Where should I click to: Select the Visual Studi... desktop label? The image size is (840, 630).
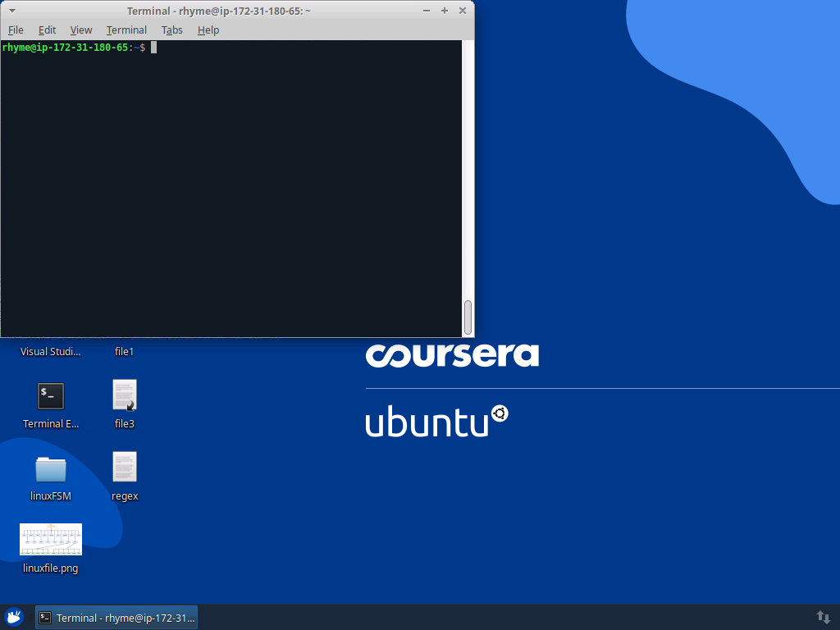click(x=50, y=351)
